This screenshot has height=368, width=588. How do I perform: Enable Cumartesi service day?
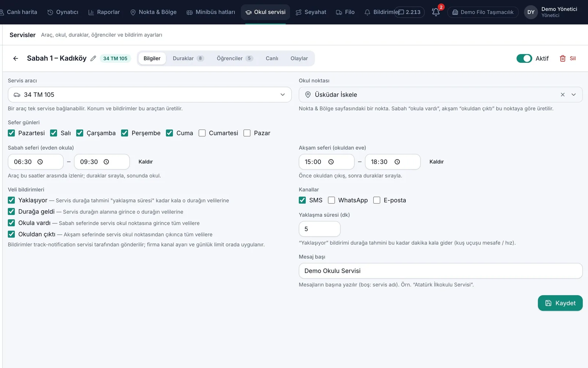(202, 133)
